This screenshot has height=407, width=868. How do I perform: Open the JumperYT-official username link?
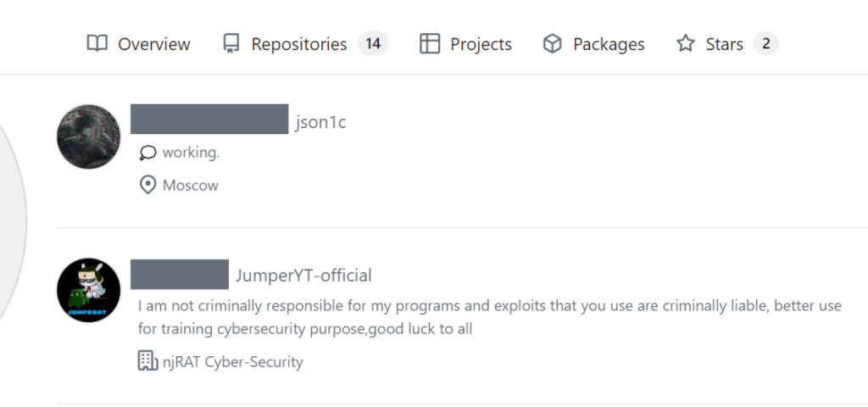pyautogui.click(x=304, y=276)
